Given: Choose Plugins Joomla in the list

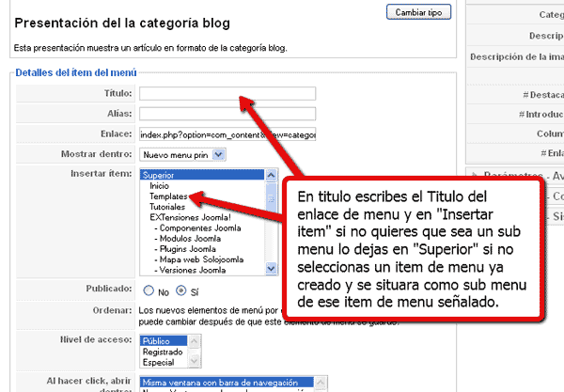Looking at the screenshot, I should coord(189,248).
